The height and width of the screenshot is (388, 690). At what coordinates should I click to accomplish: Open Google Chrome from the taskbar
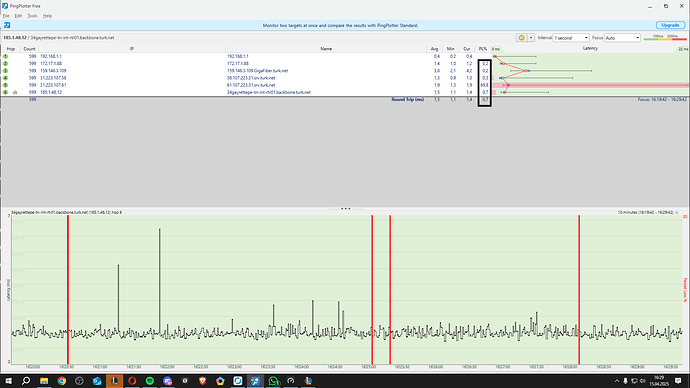[x=62, y=381]
